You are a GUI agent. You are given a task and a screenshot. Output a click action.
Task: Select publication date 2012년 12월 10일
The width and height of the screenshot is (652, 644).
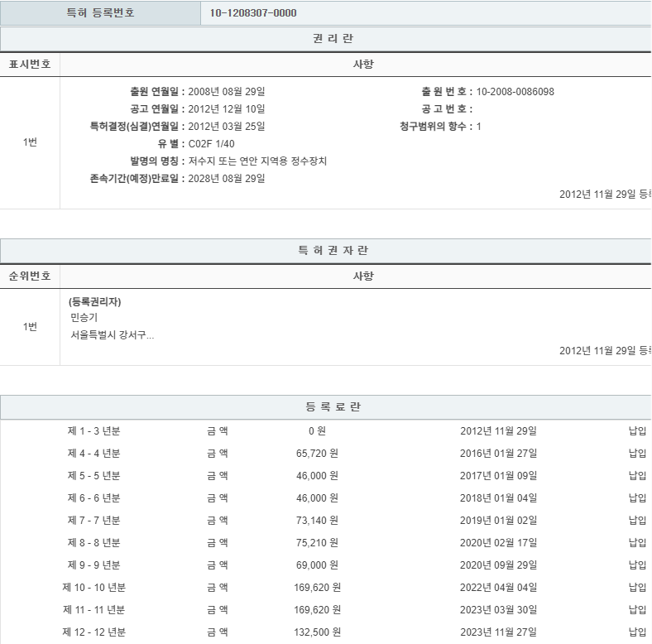226,109
